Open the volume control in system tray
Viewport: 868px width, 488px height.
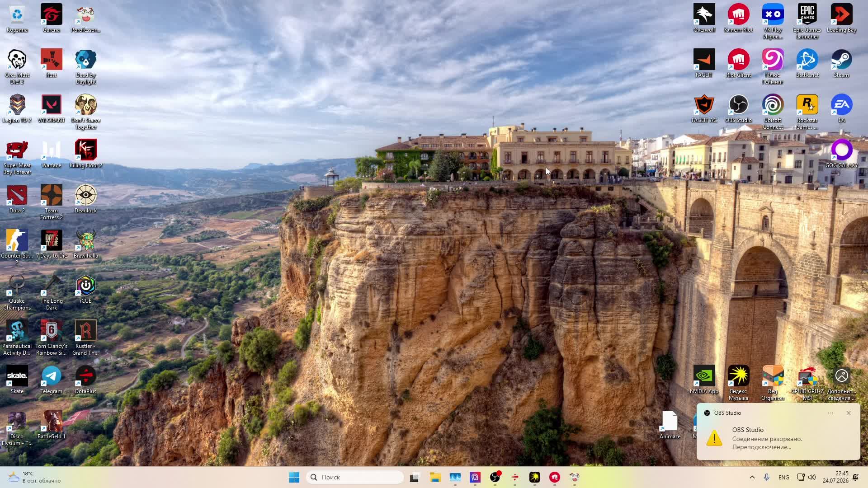(x=812, y=477)
